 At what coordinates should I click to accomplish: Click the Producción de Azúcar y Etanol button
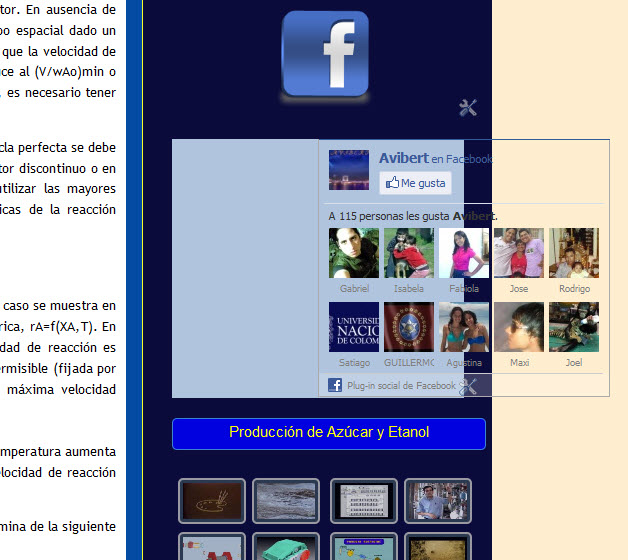point(329,434)
